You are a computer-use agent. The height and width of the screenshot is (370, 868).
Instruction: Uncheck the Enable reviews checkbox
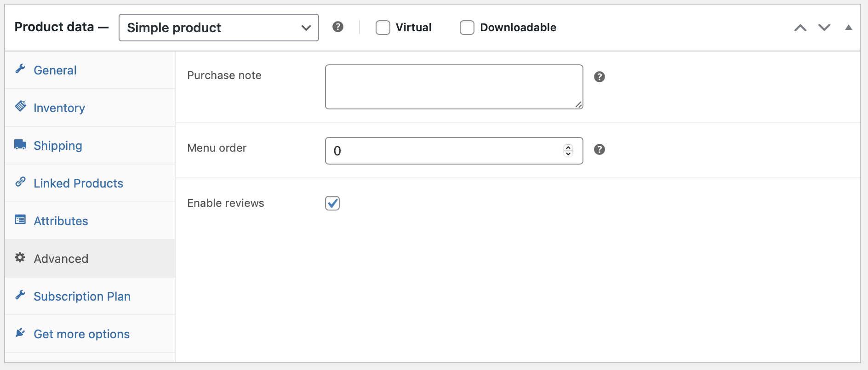pyautogui.click(x=332, y=203)
